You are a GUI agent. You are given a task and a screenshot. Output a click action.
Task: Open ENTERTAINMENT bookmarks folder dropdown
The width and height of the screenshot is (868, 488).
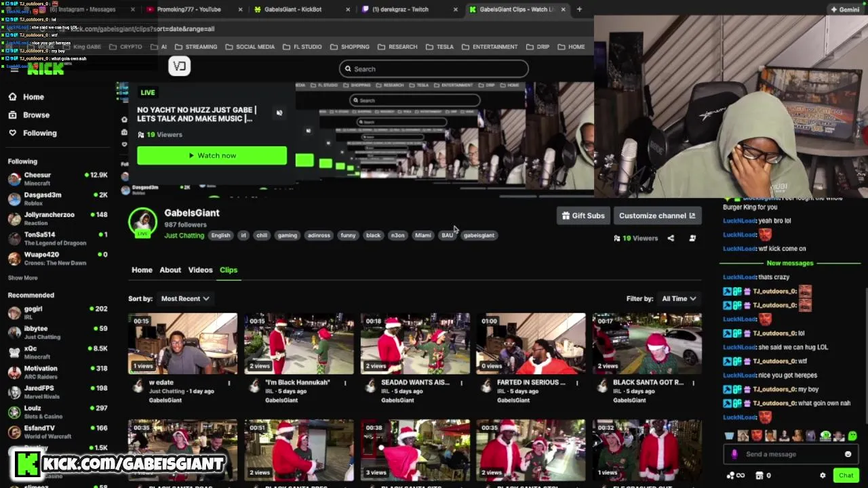coord(489,47)
